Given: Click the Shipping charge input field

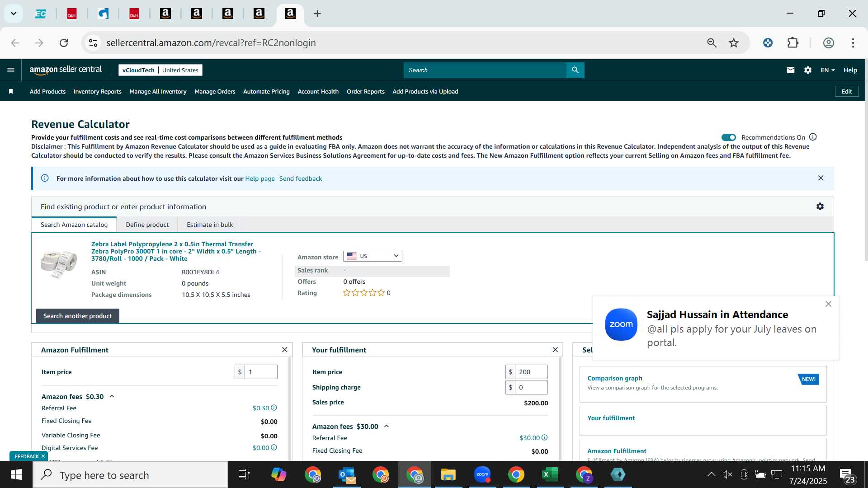Looking at the screenshot, I should tap(531, 387).
